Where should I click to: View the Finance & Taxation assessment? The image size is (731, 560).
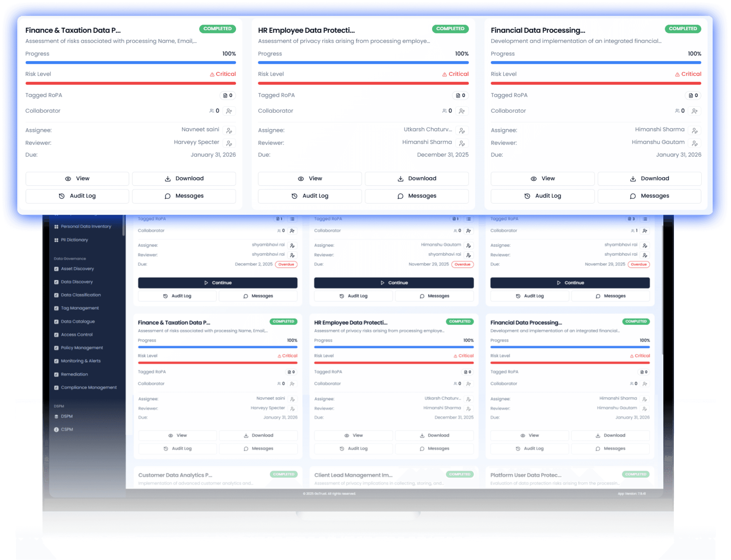tap(77, 178)
